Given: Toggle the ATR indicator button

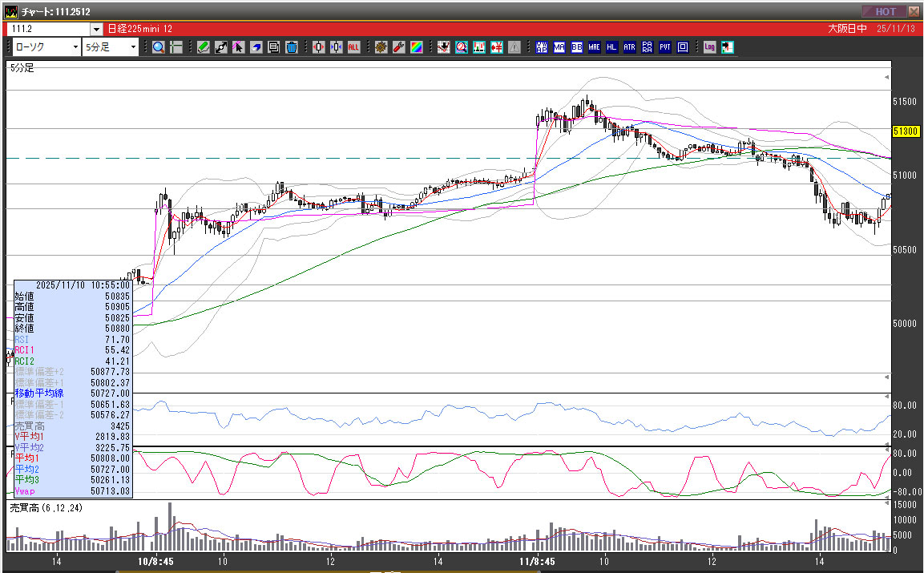Looking at the screenshot, I should tap(629, 47).
